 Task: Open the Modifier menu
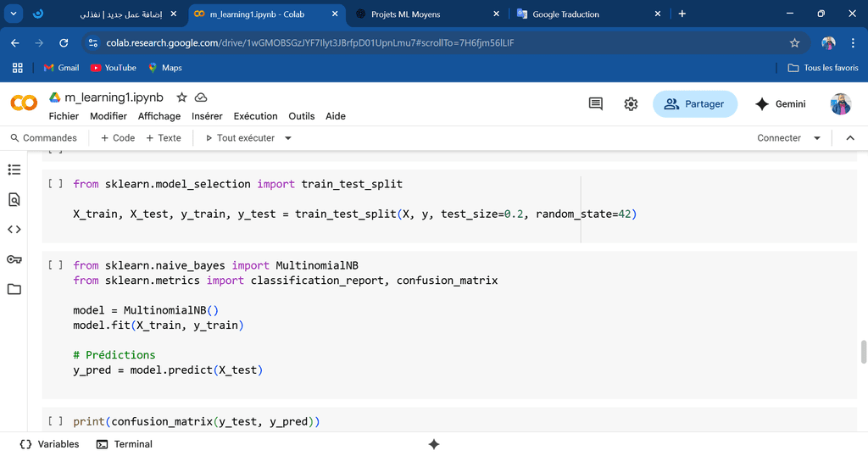click(108, 116)
